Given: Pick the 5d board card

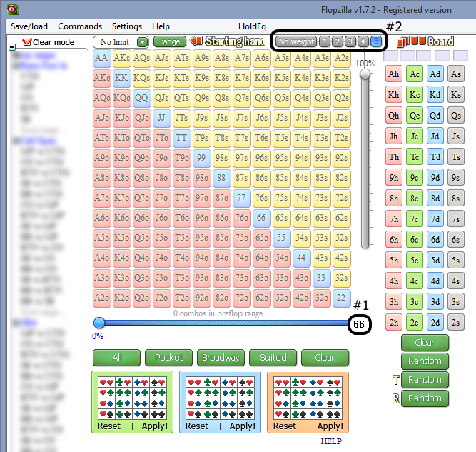Looking at the screenshot, I should pos(435,261).
